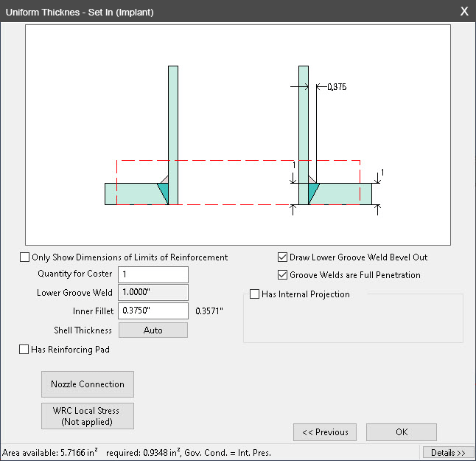The width and height of the screenshot is (476, 461).
Task: Close the Uniform Thicknes dialog
Action: 464,11
